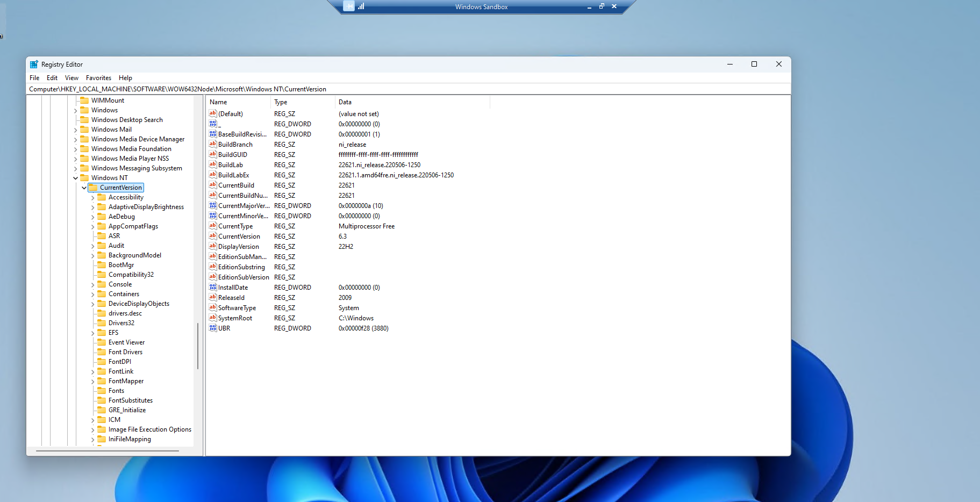Click the DWORD icon of CurrentMinorVersion value
980x502 pixels.
pyautogui.click(x=213, y=216)
